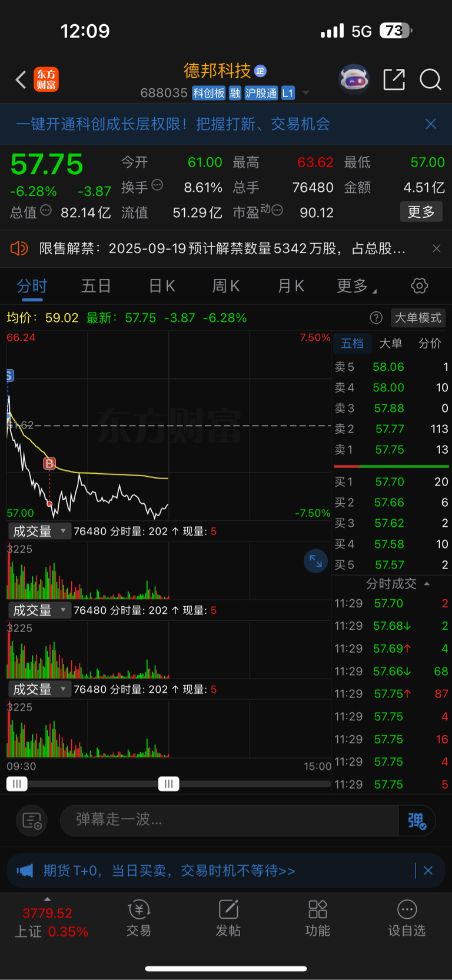The width and height of the screenshot is (452, 980).
Task: Open second 成交量 indicator dropdown
Action: 39,610
